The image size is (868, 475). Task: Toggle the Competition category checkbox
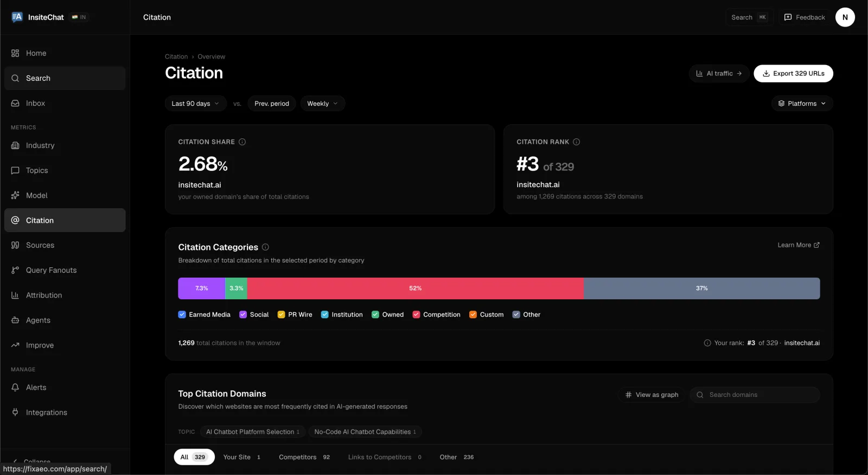coord(417,314)
